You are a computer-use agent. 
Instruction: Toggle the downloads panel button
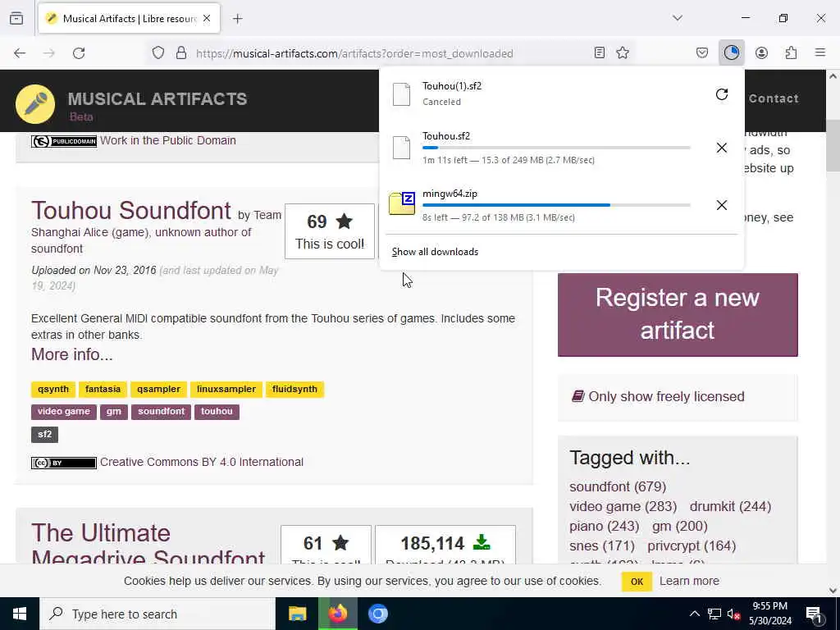point(731,52)
